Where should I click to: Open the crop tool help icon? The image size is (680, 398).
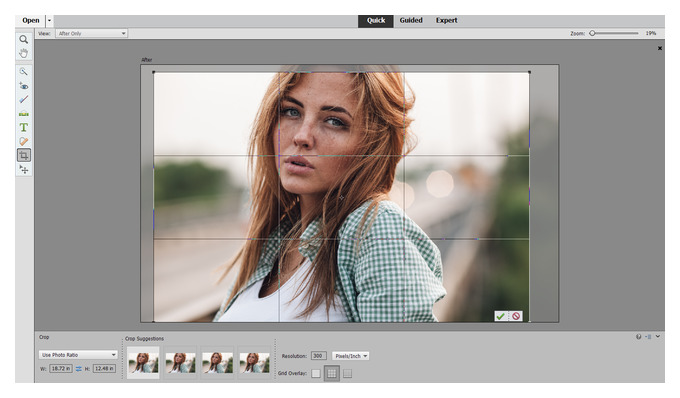638,336
